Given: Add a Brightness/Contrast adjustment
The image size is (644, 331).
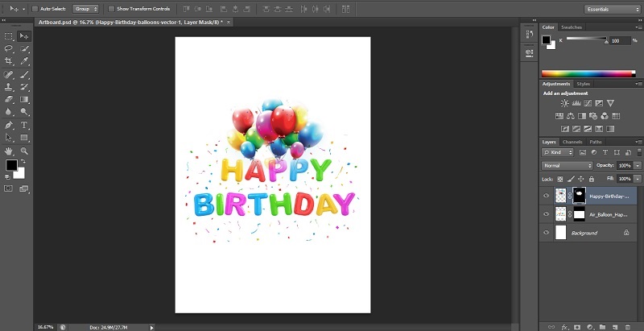Looking at the screenshot, I should click(565, 103).
